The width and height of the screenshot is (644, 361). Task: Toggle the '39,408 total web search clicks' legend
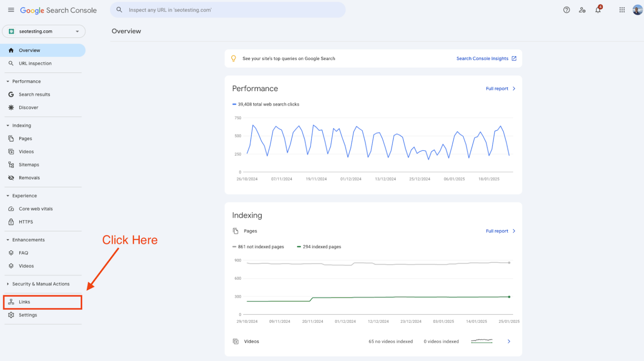click(x=265, y=104)
